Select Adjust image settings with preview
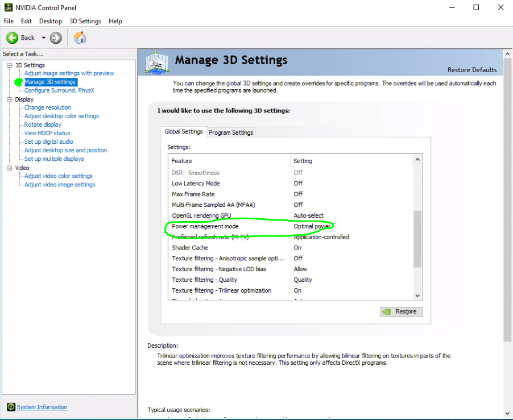The height and width of the screenshot is (420, 513). [x=69, y=73]
